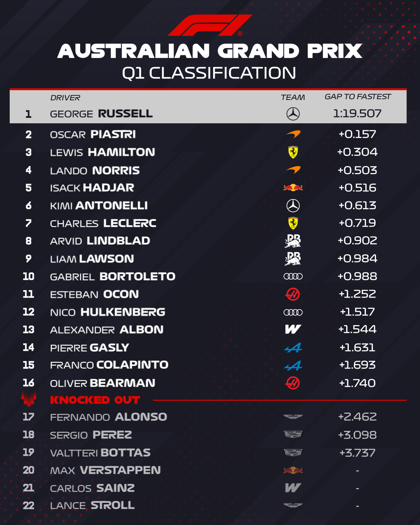Click the red Knocked Out marker icon
420x525 pixels.
pyautogui.click(x=29, y=399)
